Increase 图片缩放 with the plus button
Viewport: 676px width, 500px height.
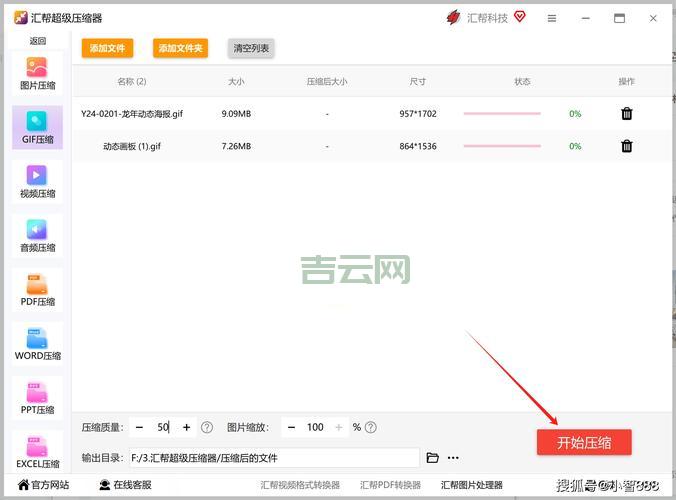(339, 427)
